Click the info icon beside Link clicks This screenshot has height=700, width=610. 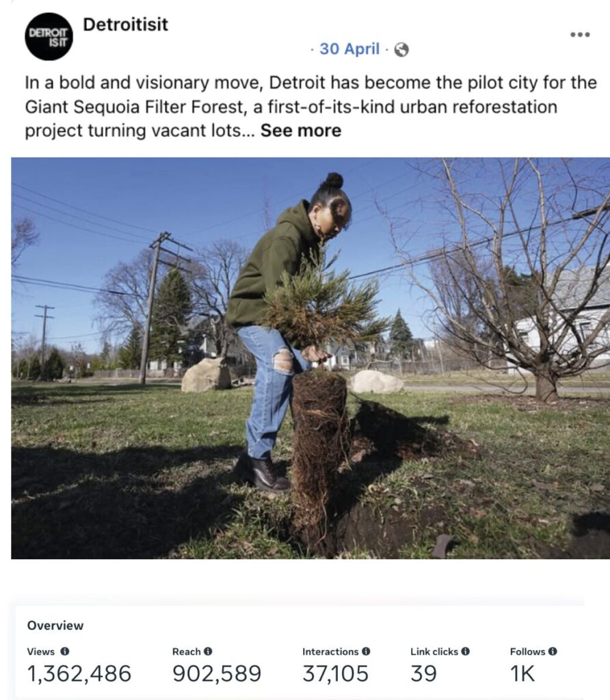point(465,651)
